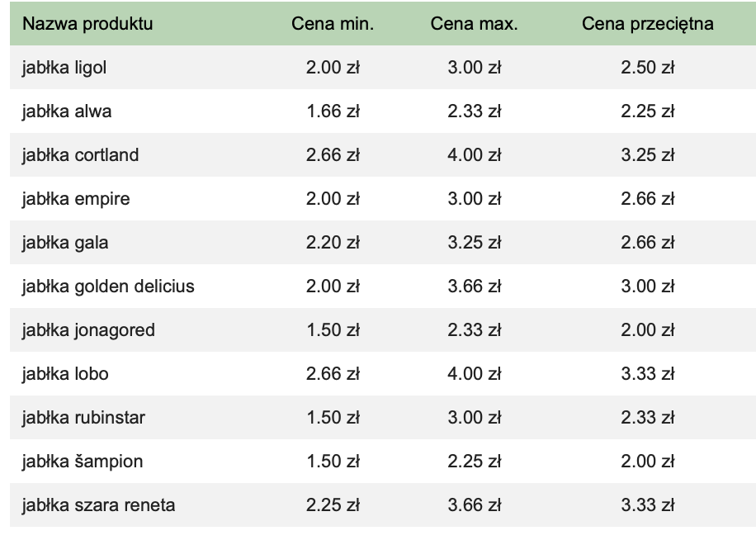The height and width of the screenshot is (540, 756).
Task: Click the Cena min. column header
Action: tap(333, 24)
